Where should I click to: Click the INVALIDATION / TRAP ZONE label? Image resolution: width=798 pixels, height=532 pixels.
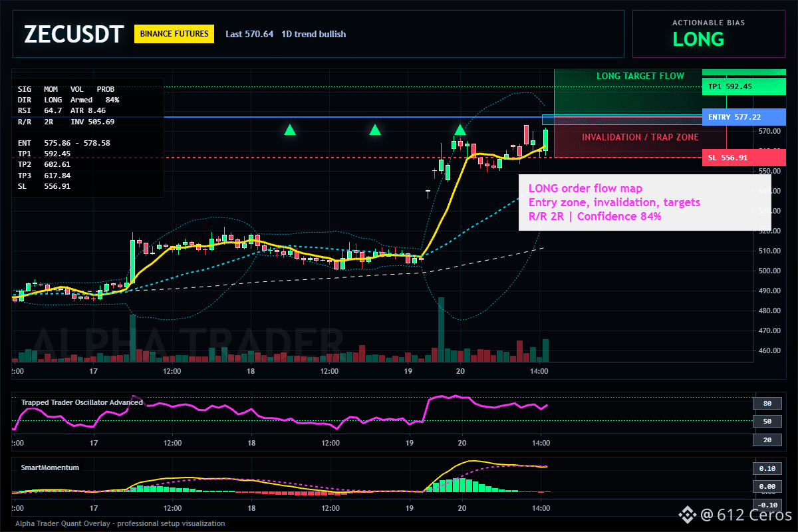640,137
